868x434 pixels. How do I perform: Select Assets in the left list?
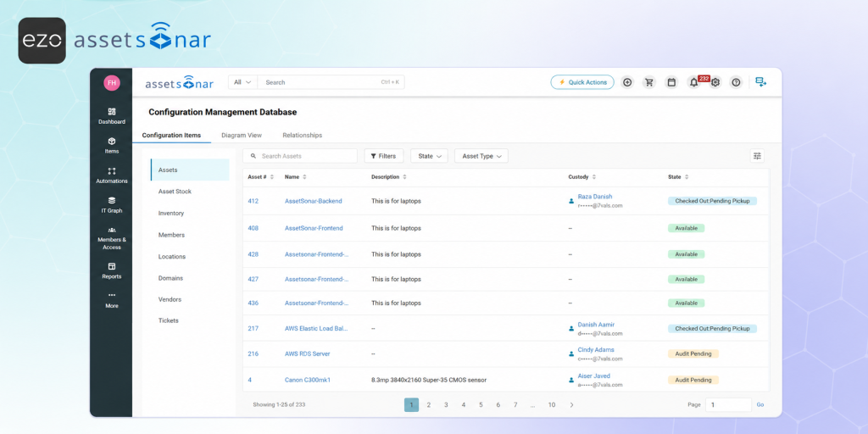click(x=190, y=170)
